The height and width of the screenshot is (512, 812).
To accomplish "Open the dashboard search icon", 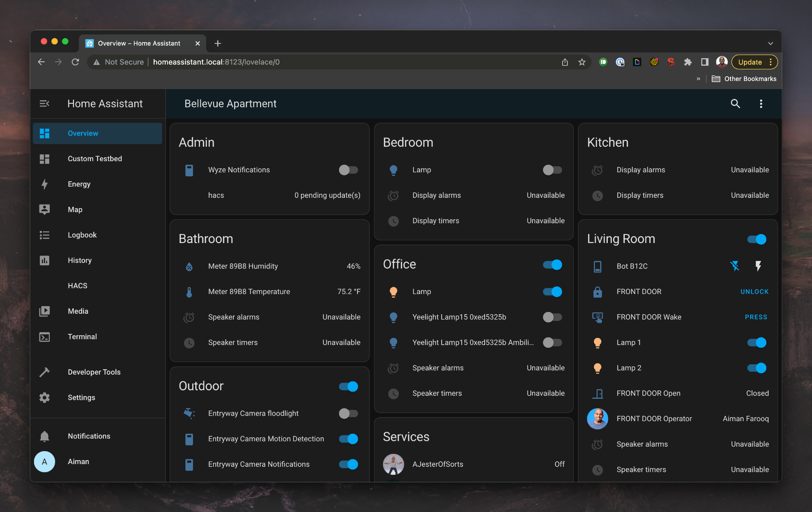I will pyautogui.click(x=735, y=104).
